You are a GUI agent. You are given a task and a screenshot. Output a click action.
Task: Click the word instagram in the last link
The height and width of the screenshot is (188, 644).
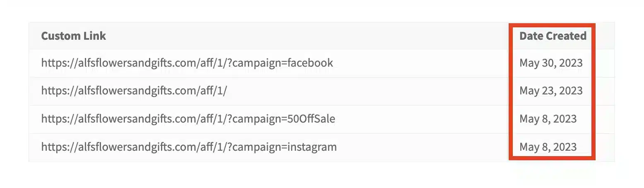coord(312,147)
